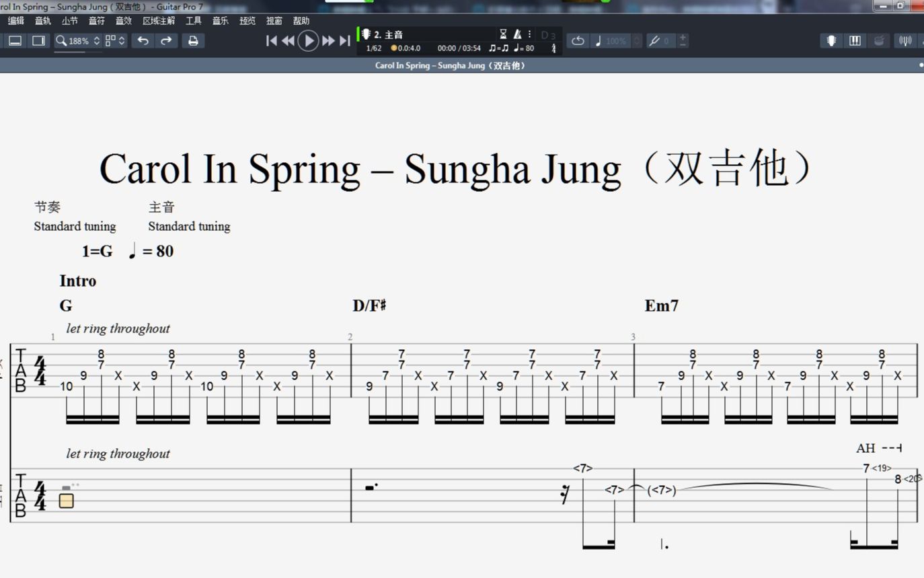Fast forward to the next bar
Image resolution: width=924 pixels, height=578 pixels.
[328, 41]
